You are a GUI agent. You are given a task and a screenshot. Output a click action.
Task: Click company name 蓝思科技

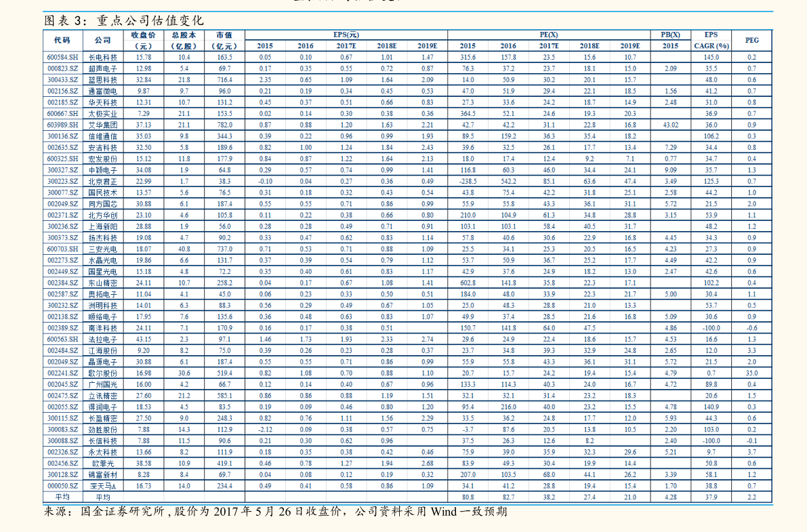coord(102,80)
